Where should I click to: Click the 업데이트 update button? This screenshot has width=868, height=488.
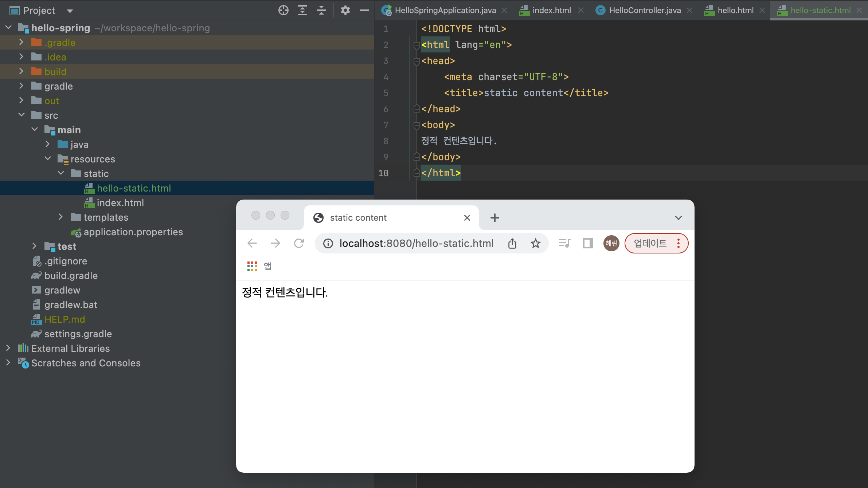[650, 243]
